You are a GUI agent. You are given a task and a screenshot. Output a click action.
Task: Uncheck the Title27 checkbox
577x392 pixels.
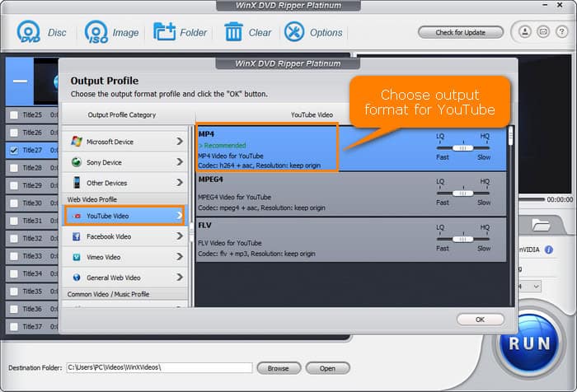tap(14, 151)
